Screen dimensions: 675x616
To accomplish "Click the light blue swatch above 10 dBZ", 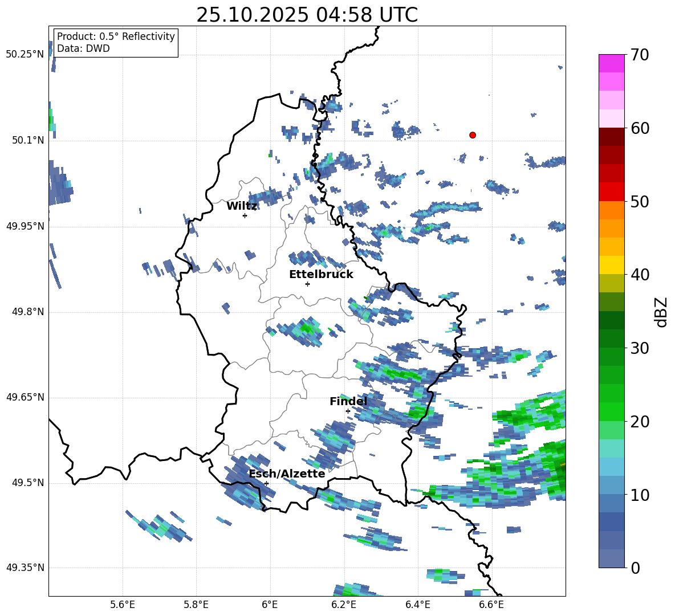I will click(x=611, y=486).
